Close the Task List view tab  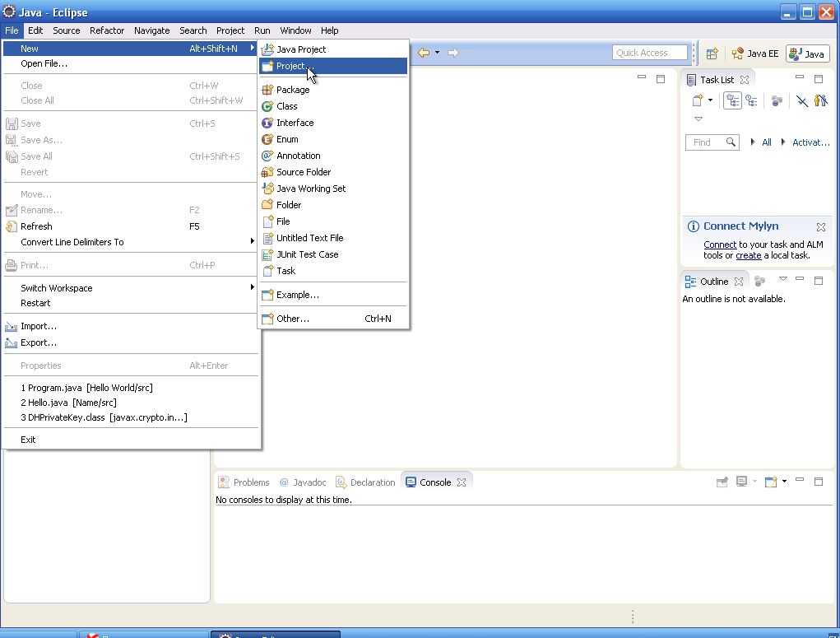click(x=745, y=80)
